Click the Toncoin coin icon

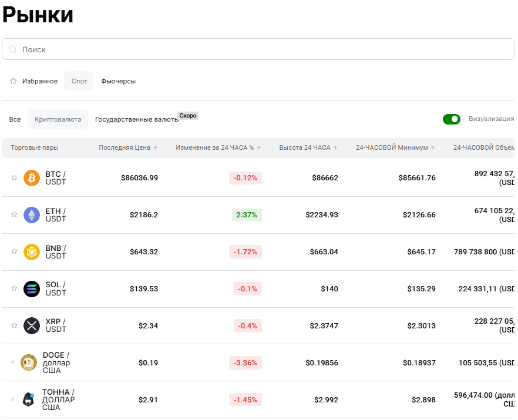[29, 399]
